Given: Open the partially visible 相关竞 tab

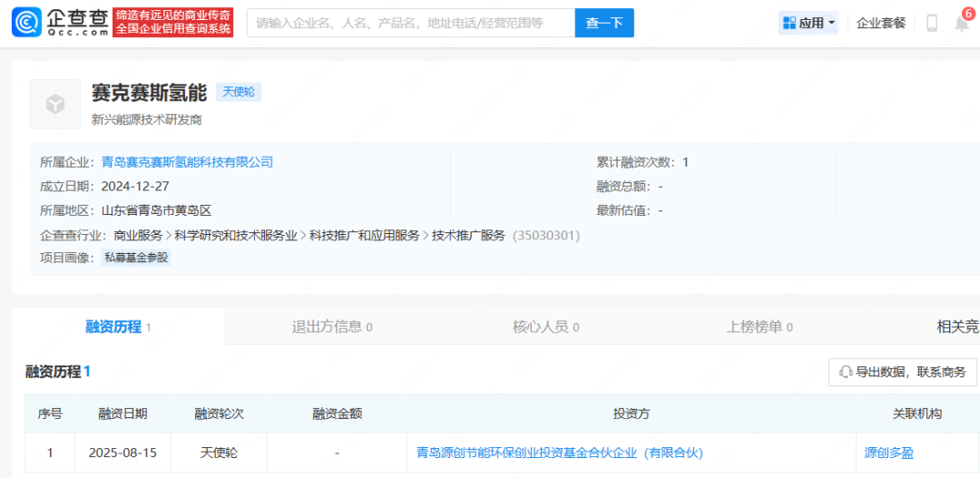Looking at the screenshot, I should coord(957,327).
